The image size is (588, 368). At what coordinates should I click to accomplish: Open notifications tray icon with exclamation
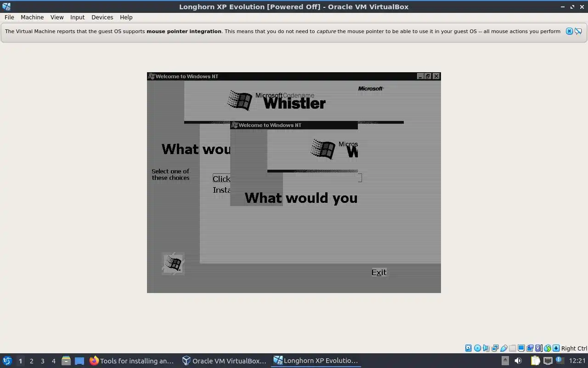[560, 360]
